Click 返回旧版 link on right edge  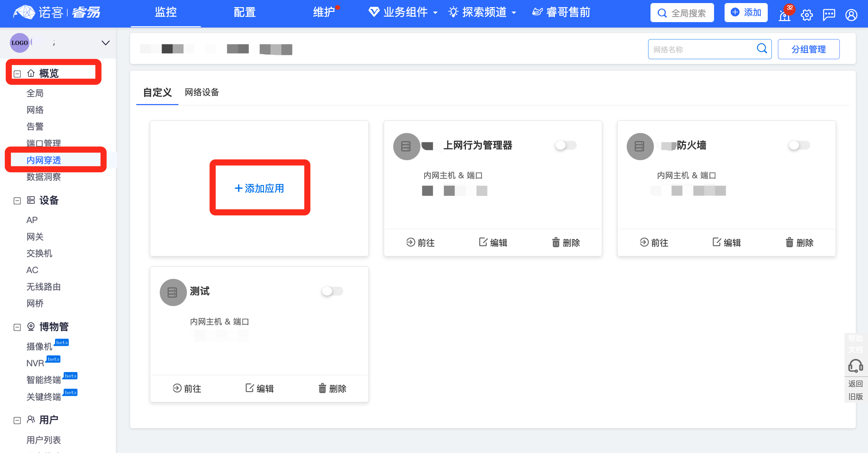click(x=855, y=390)
